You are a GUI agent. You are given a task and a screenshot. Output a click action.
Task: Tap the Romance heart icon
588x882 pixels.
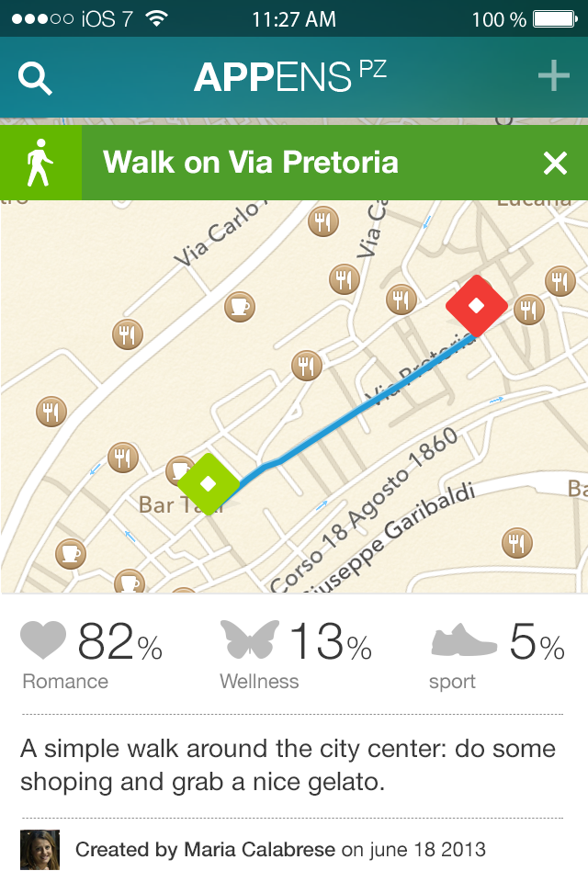click(x=43, y=640)
